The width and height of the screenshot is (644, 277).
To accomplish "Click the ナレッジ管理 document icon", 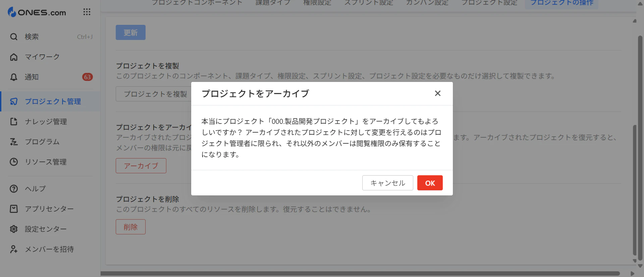I will (14, 122).
